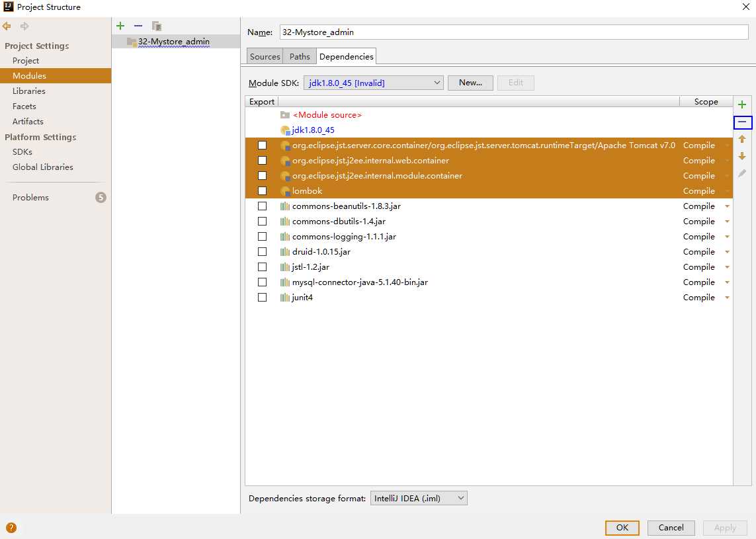Enable export checkbox for junit4

coord(263,298)
